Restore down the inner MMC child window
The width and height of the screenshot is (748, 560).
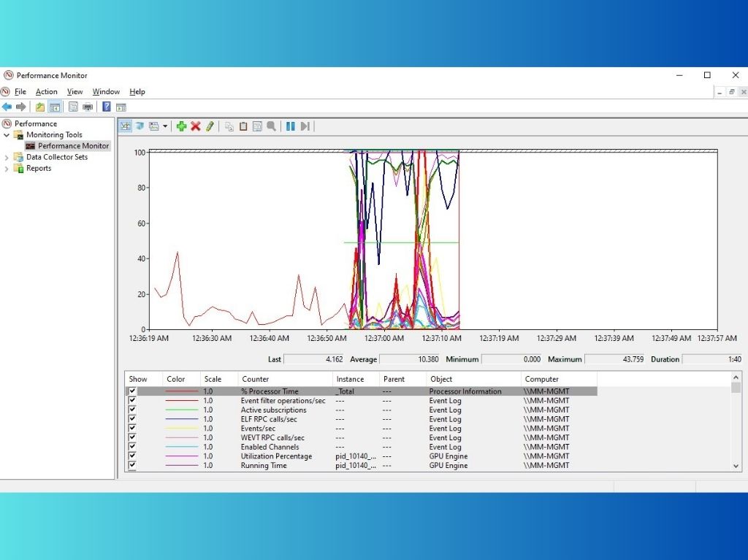731,92
